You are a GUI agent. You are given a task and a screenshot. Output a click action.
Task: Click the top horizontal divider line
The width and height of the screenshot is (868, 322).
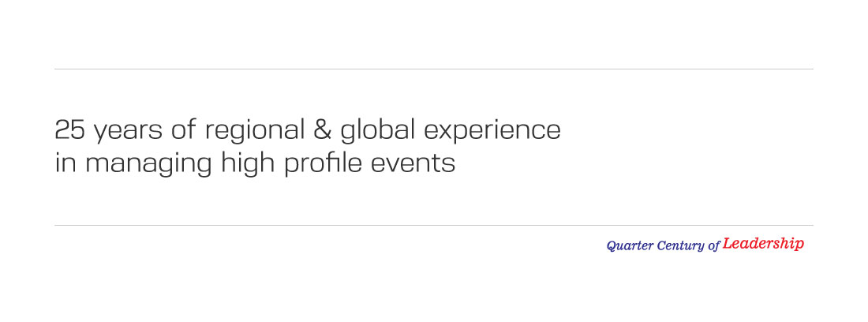point(434,69)
